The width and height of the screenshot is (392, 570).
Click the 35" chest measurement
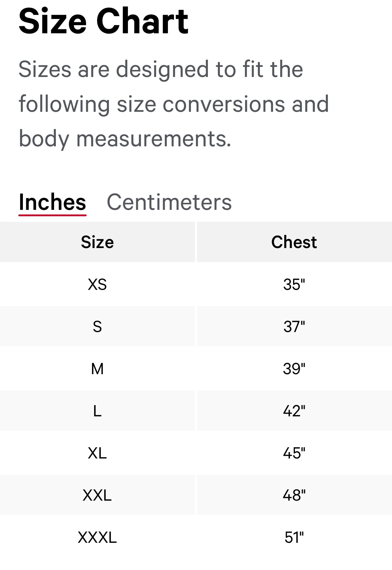pos(294,284)
